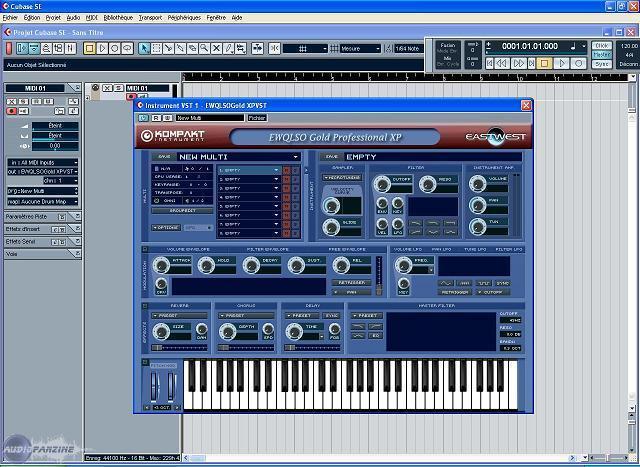The image size is (640, 467).
Task: Open the Aide menu
Action: click(237, 18)
